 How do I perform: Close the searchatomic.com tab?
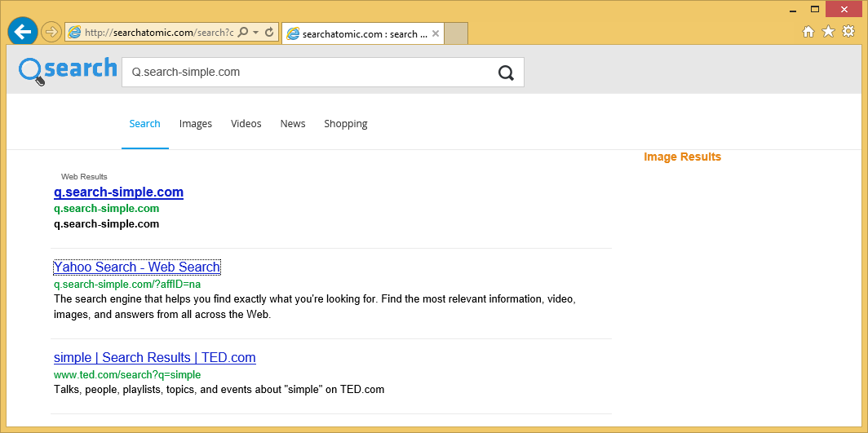436,33
